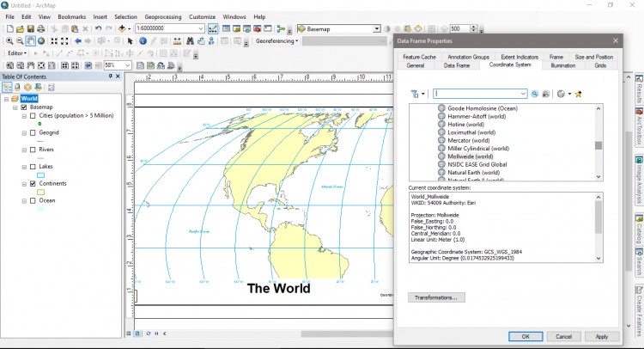Collapse the World data frame node

click(6, 99)
